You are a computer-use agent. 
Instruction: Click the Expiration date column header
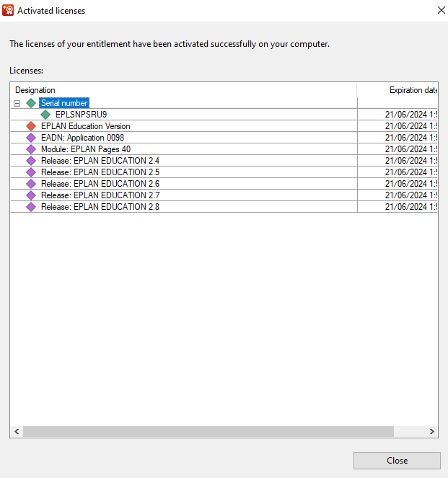coord(398,90)
